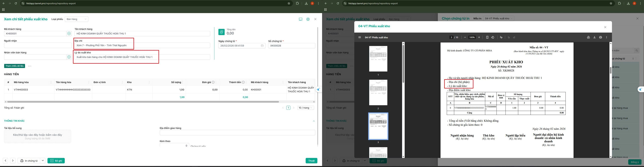The image size is (644, 167).
Task: Expand the In chứng từ dropdown arrow
Action: click(43, 160)
